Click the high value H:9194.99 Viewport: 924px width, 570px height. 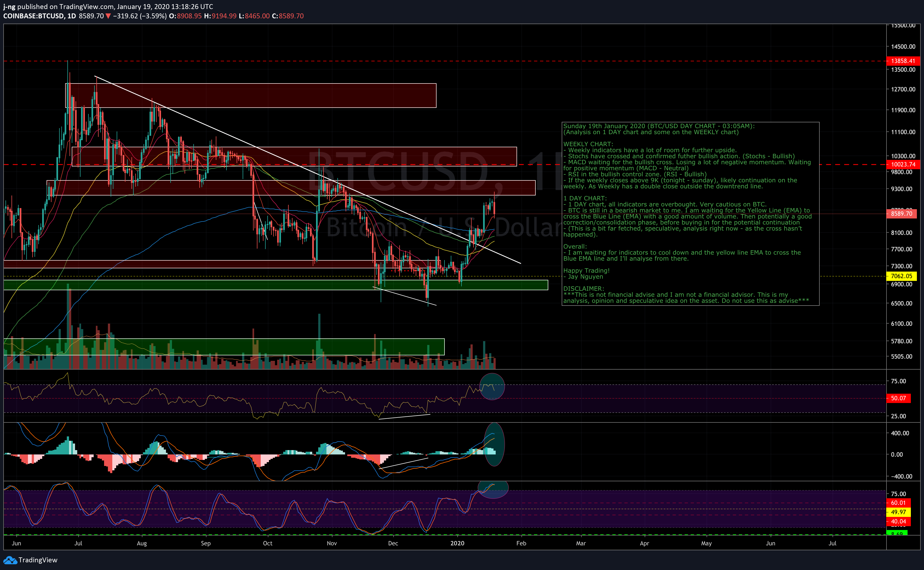pos(220,16)
